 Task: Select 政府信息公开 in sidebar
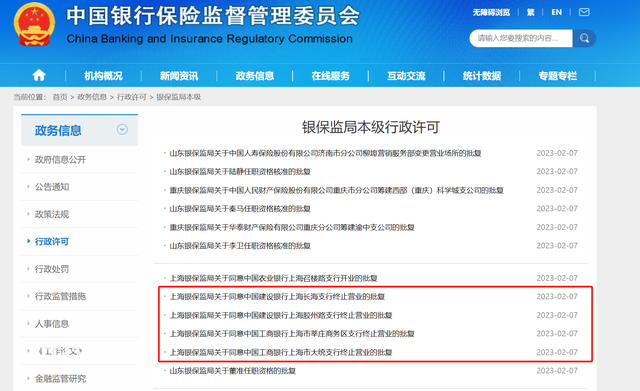[x=60, y=160]
